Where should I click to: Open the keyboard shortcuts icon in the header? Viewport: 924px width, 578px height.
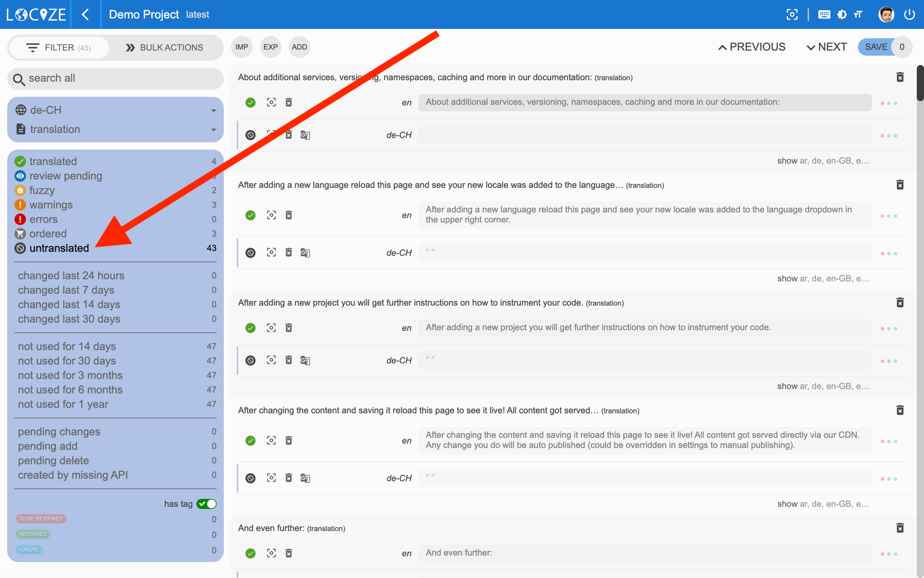pos(824,14)
